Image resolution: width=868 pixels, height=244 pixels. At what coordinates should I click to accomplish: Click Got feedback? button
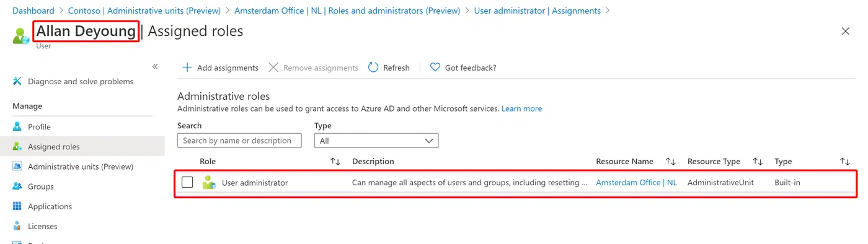(x=463, y=68)
